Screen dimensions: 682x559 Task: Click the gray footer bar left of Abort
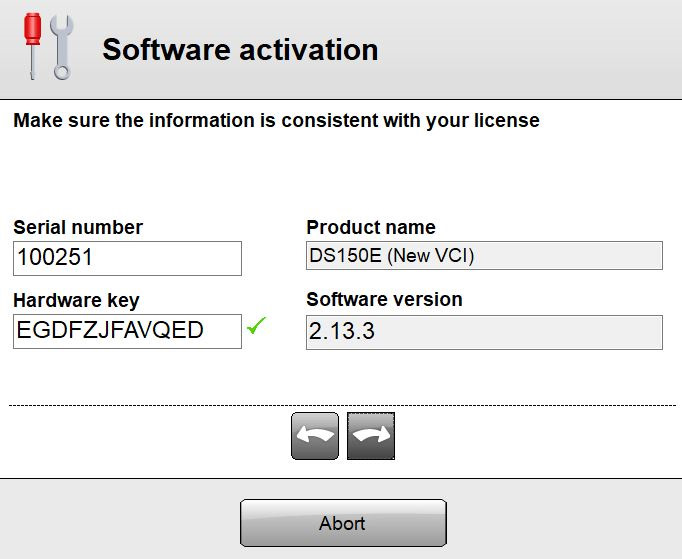click(x=120, y=522)
